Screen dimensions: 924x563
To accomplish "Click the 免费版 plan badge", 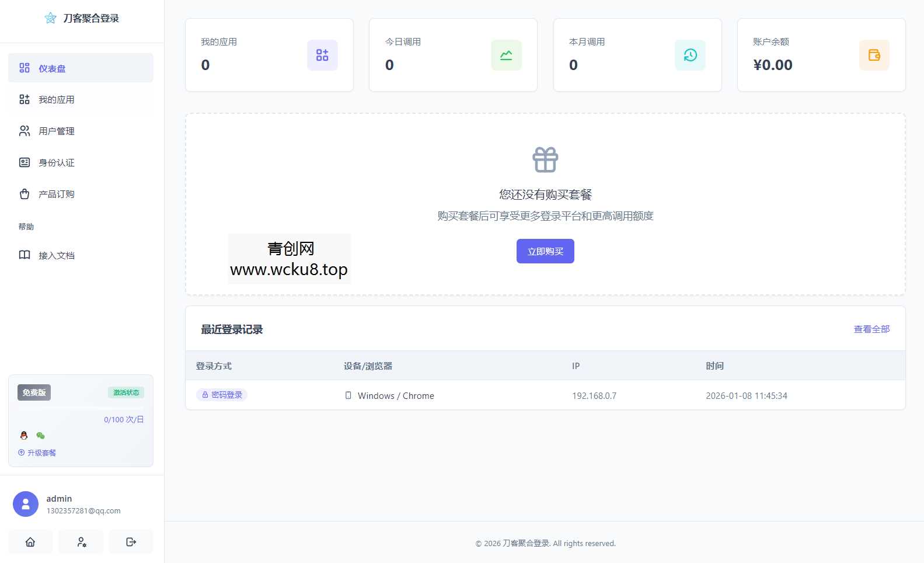I will pos(34,392).
